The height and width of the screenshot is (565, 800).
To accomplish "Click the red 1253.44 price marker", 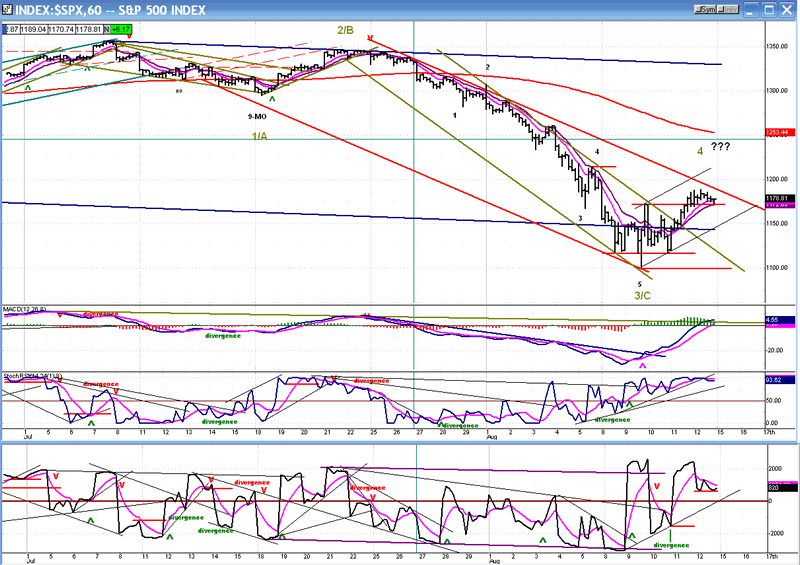I will [x=780, y=132].
